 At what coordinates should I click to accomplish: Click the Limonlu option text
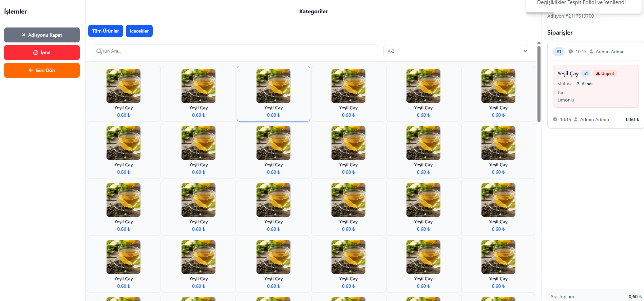click(566, 100)
